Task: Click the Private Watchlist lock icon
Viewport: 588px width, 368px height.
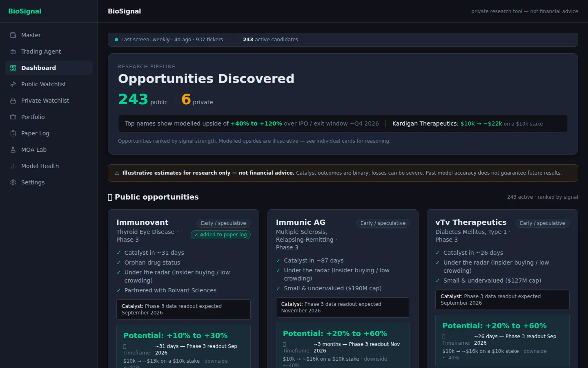Action: point(13,101)
